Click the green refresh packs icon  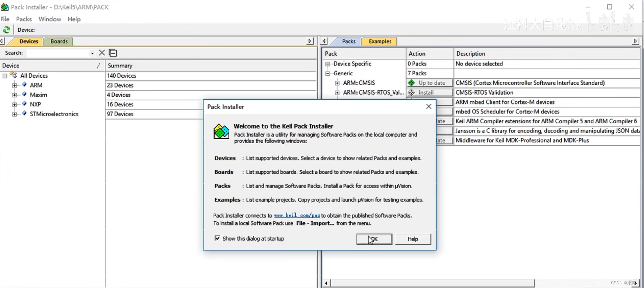[6, 30]
